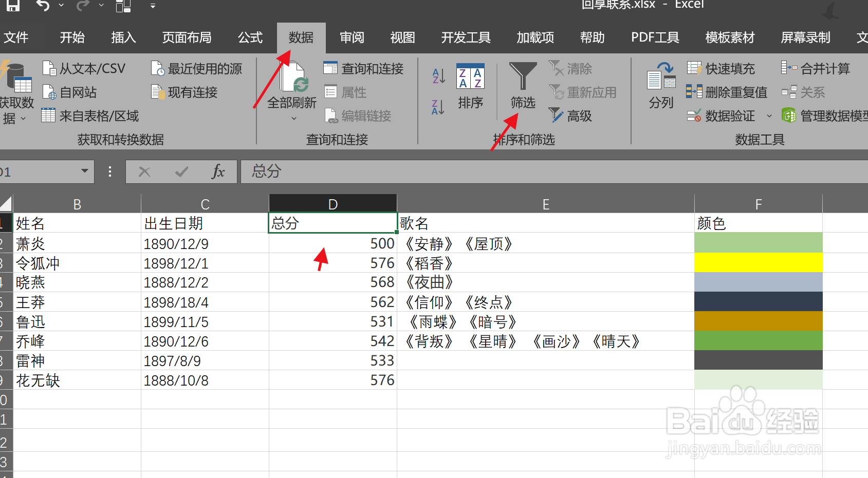Click 从文本/CSV import button

[x=84, y=68]
